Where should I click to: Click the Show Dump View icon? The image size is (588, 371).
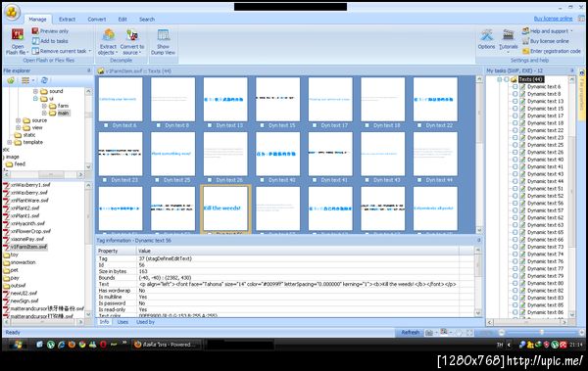pyautogui.click(x=163, y=35)
